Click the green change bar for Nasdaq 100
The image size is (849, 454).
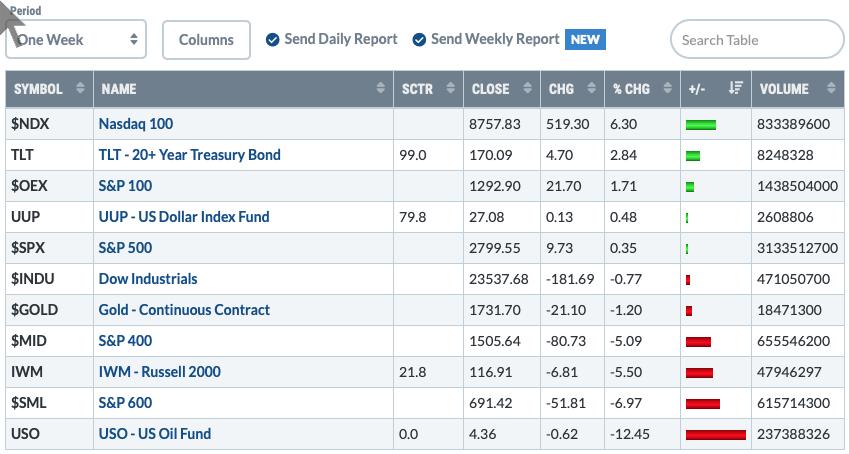click(x=701, y=125)
